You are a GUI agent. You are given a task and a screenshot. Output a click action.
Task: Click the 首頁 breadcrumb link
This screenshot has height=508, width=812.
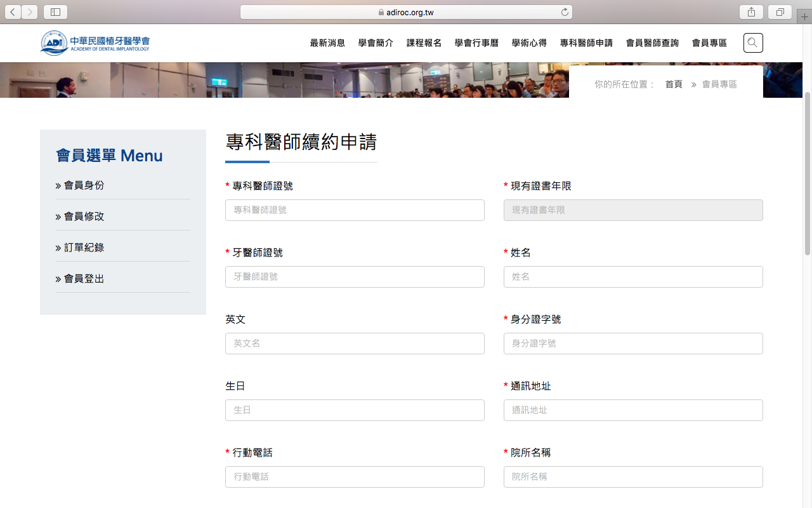pos(673,84)
